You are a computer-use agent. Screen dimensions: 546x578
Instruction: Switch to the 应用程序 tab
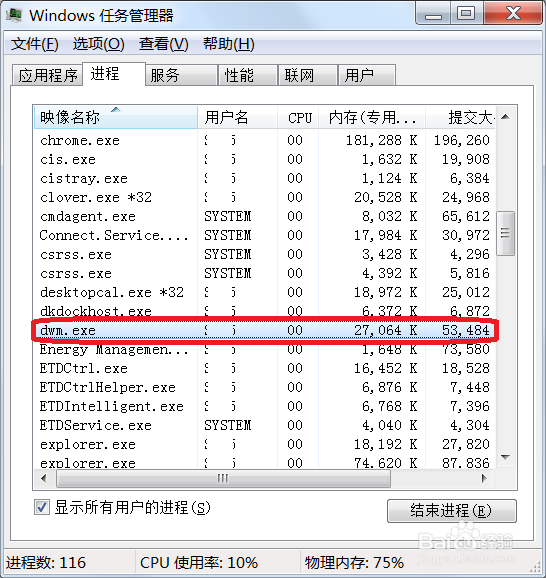47,75
